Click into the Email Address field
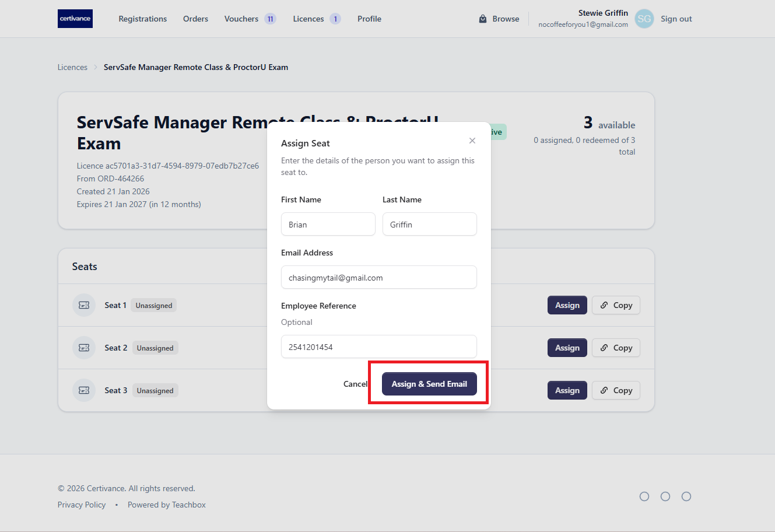This screenshot has width=775, height=532. coord(379,277)
